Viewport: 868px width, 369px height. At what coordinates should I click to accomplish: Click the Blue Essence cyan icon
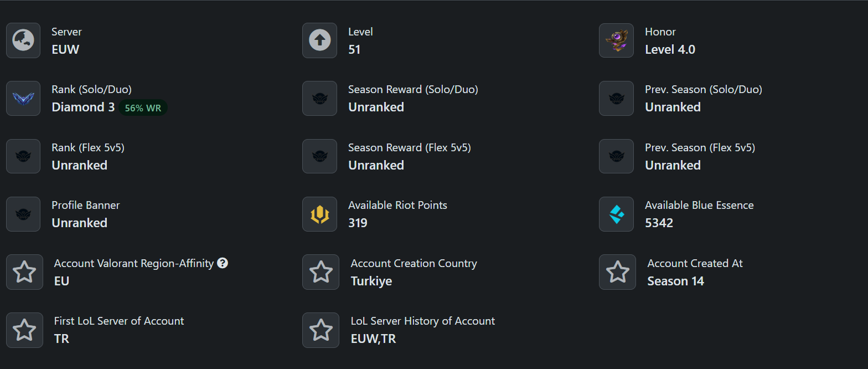(616, 214)
